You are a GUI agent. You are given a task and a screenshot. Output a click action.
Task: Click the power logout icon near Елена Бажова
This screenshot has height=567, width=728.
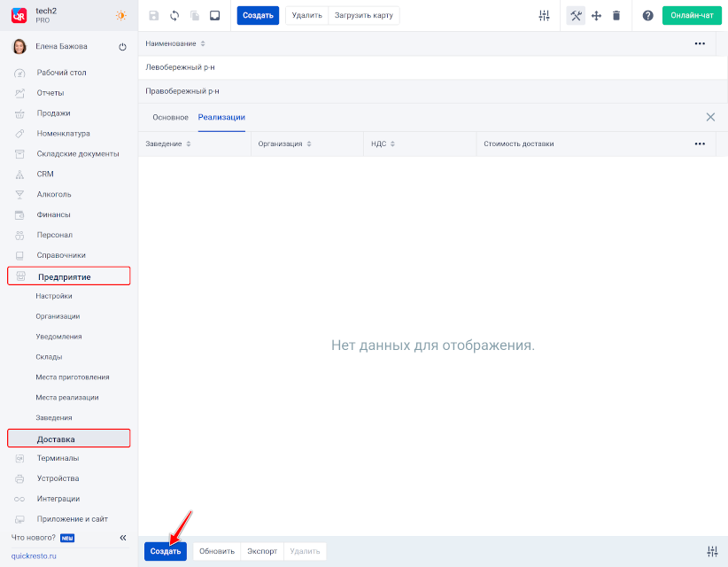[122, 46]
